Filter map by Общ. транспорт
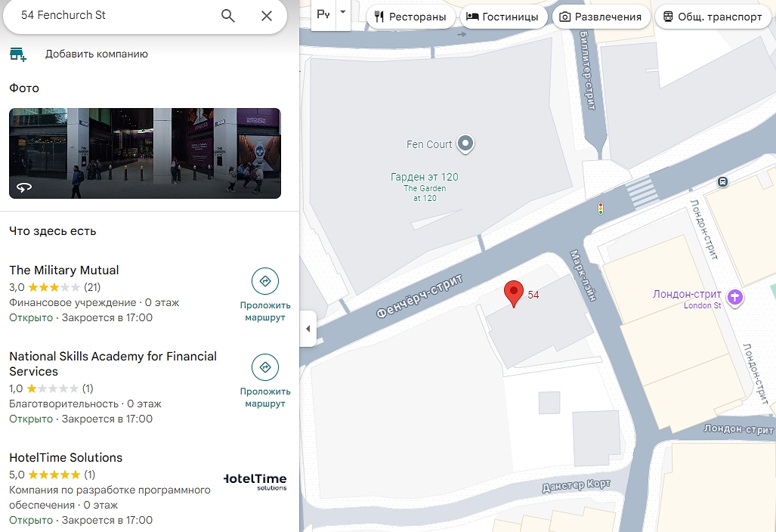 coord(713,17)
